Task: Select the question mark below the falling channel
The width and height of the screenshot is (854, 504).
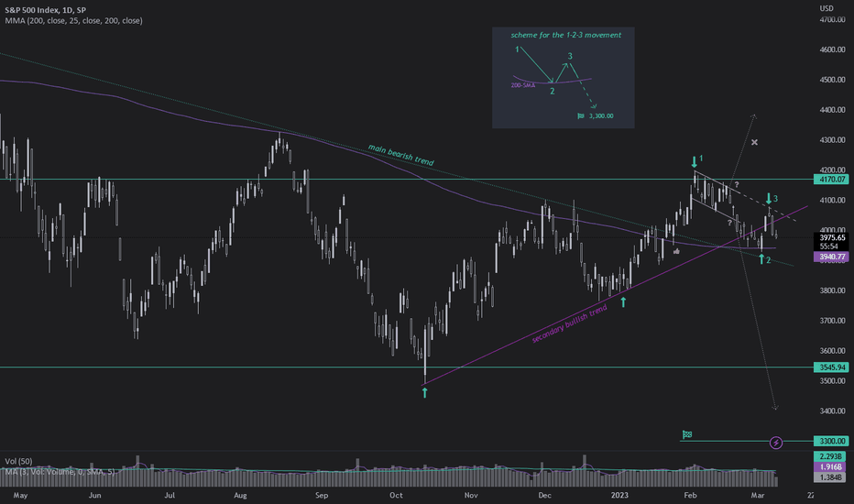Action: click(729, 223)
